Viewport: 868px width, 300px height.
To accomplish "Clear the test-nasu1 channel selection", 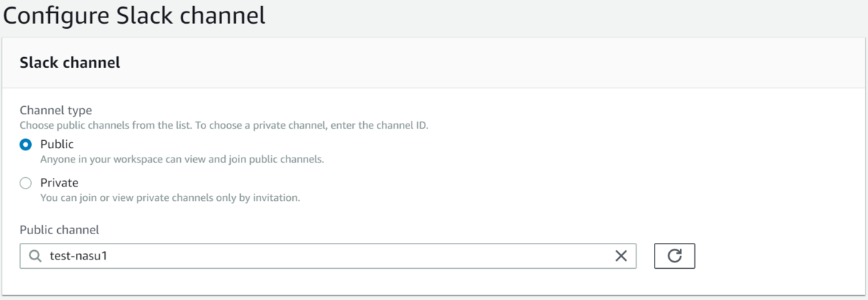I will tap(621, 256).
